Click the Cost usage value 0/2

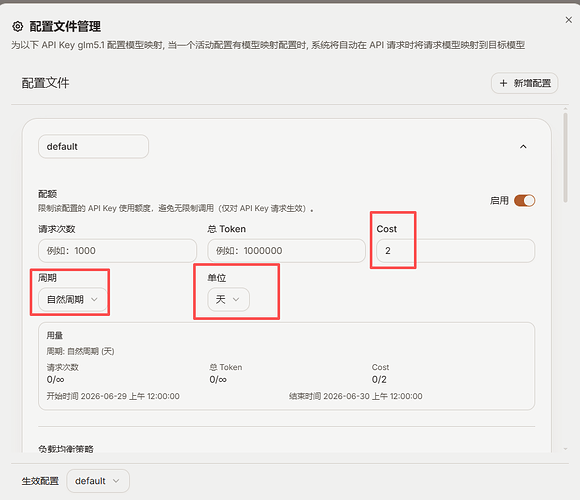click(x=379, y=379)
